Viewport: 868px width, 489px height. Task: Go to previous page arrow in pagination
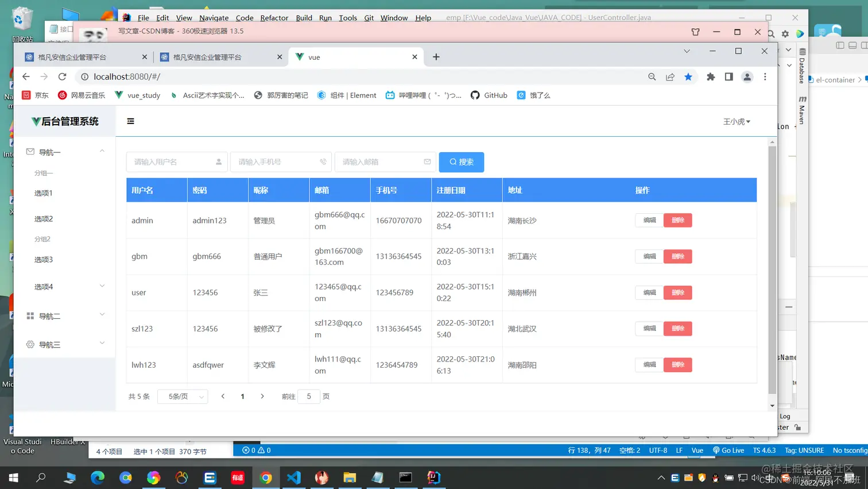(x=223, y=396)
